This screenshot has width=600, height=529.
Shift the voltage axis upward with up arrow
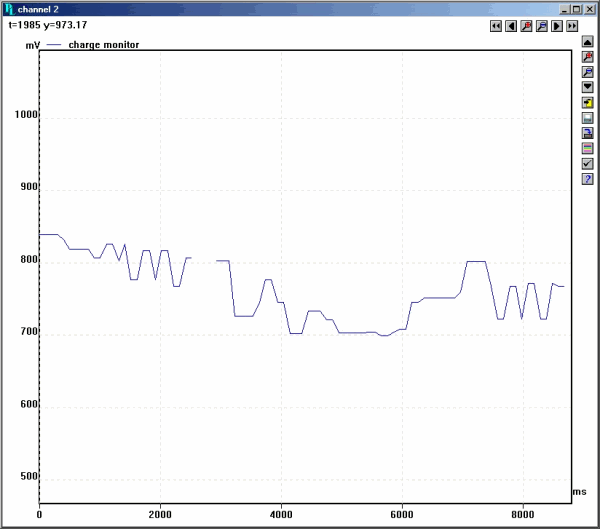(588, 42)
